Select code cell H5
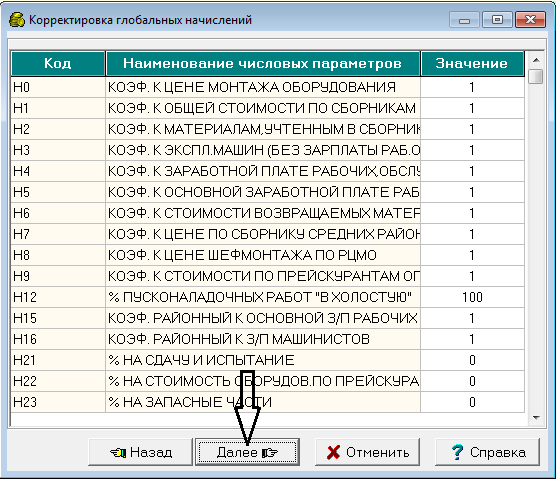This screenshot has height=479, width=556. pos(58,192)
